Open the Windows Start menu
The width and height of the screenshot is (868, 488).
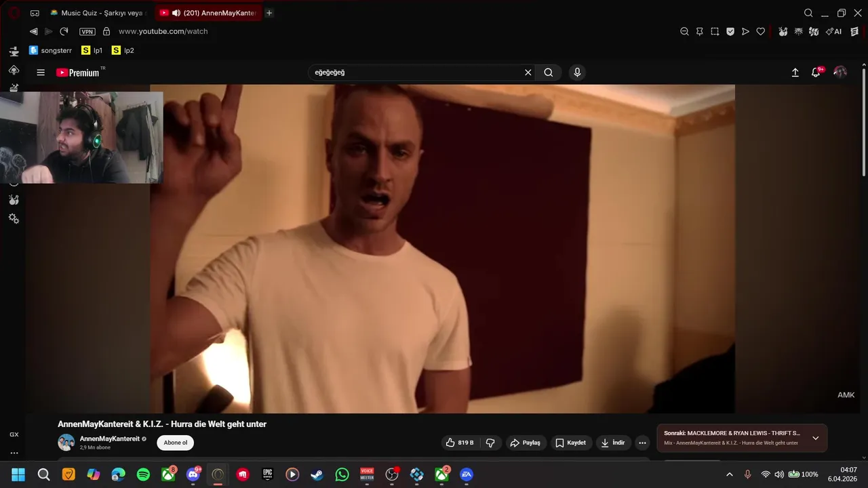pos(18,474)
